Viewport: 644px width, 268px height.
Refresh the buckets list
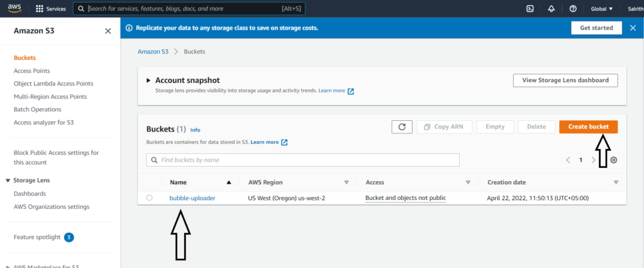coord(402,127)
